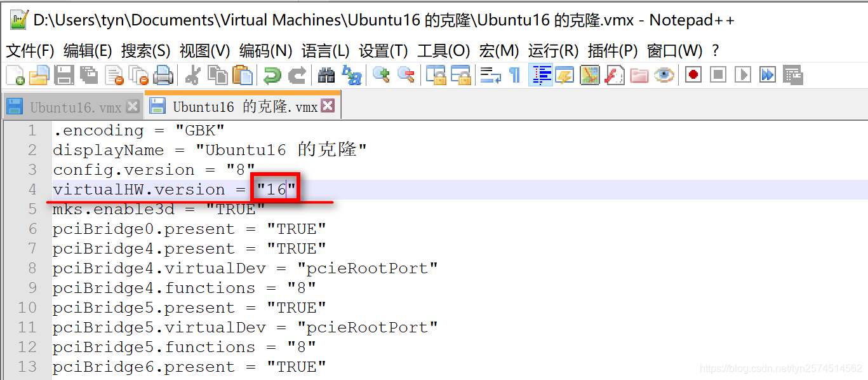
Task: Open the ? help menu
Action: tap(716, 51)
